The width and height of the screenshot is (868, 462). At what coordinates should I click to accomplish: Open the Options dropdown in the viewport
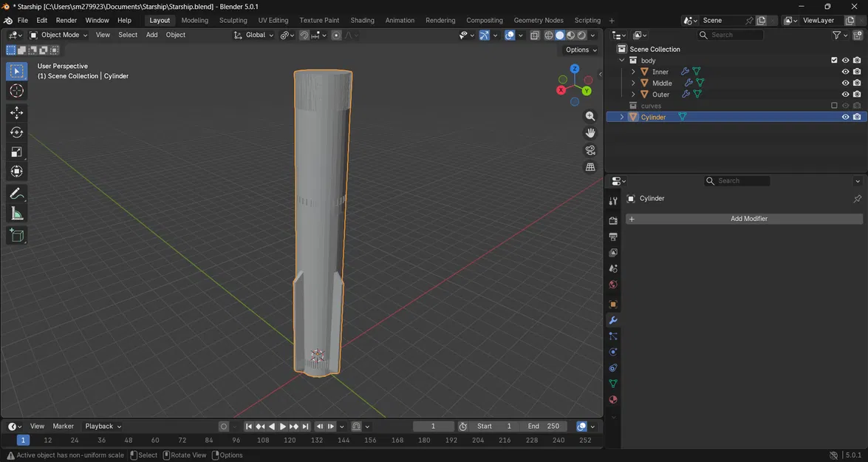pyautogui.click(x=581, y=50)
